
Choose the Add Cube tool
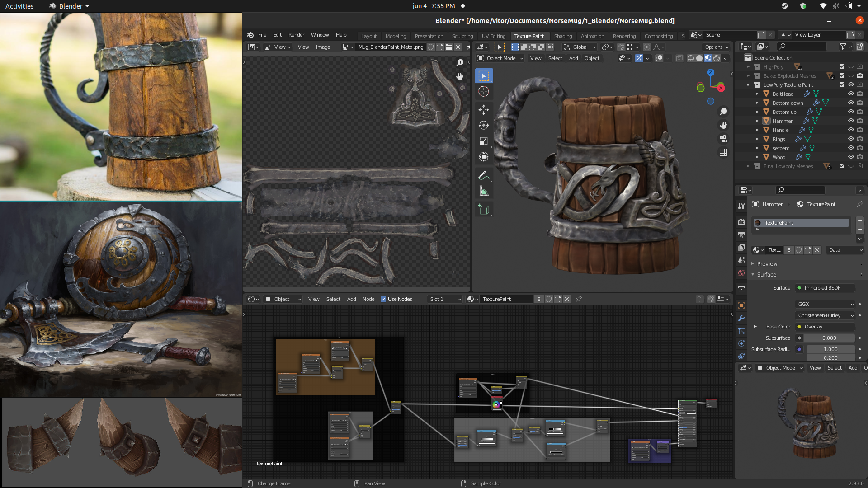click(483, 209)
